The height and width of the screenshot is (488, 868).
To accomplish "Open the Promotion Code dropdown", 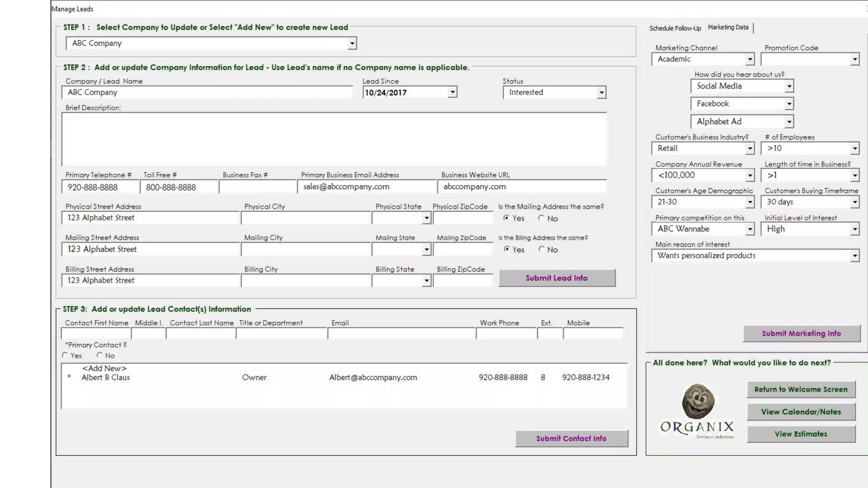I will (854, 59).
